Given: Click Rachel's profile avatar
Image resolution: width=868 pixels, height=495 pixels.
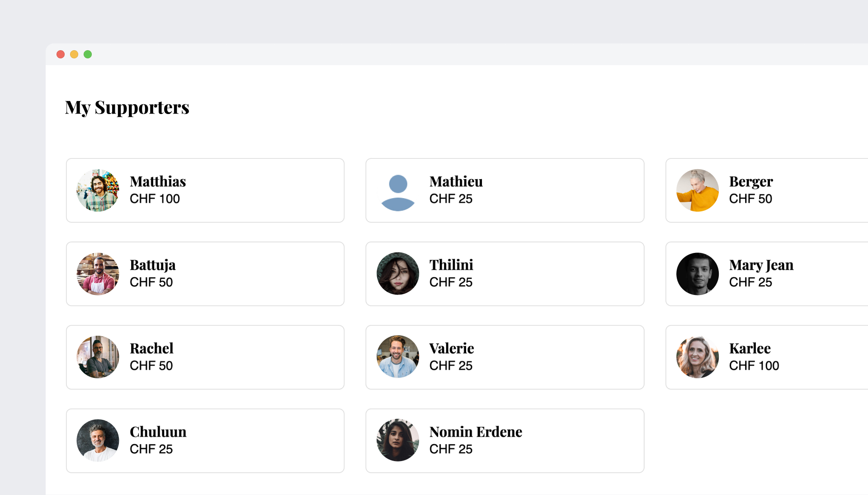Looking at the screenshot, I should pos(98,357).
